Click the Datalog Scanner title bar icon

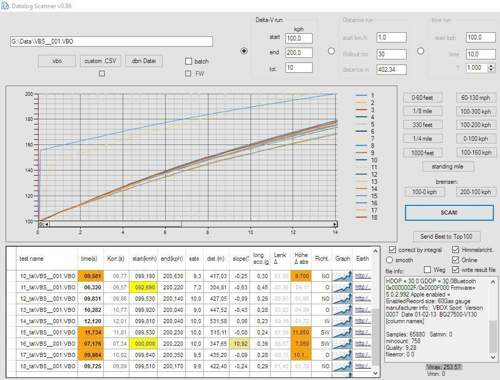point(5,6)
